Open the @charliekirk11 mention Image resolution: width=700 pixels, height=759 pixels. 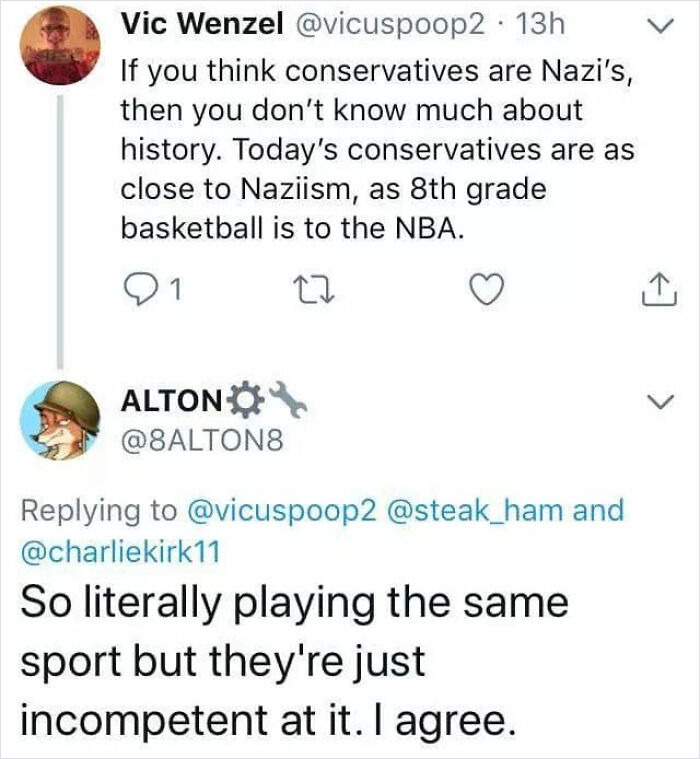coord(120,551)
